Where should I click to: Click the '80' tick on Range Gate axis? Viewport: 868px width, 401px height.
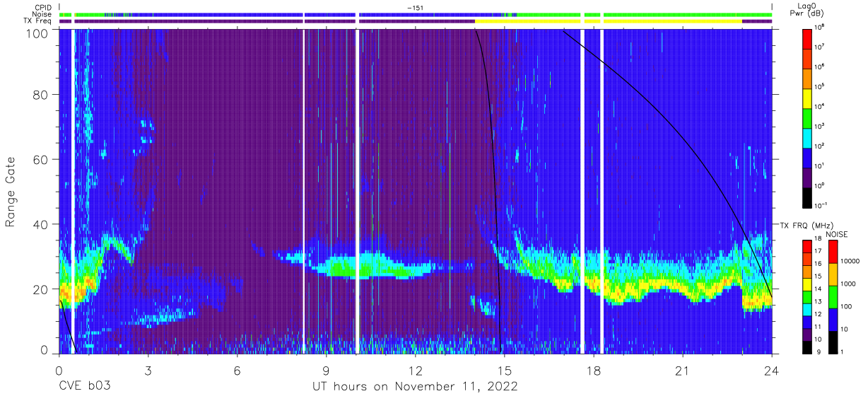point(42,95)
